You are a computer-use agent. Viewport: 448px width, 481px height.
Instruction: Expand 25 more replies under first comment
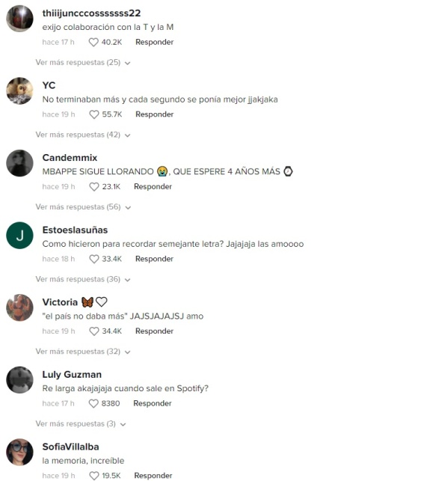pyautogui.click(x=83, y=63)
